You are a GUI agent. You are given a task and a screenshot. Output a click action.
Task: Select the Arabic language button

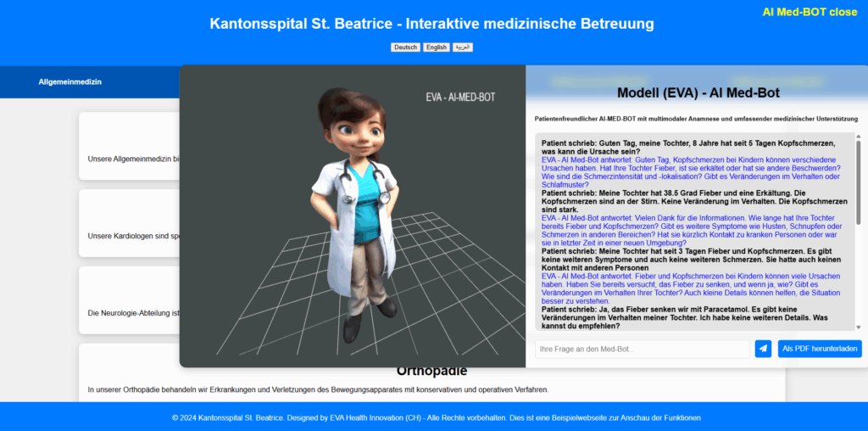point(462,48)
